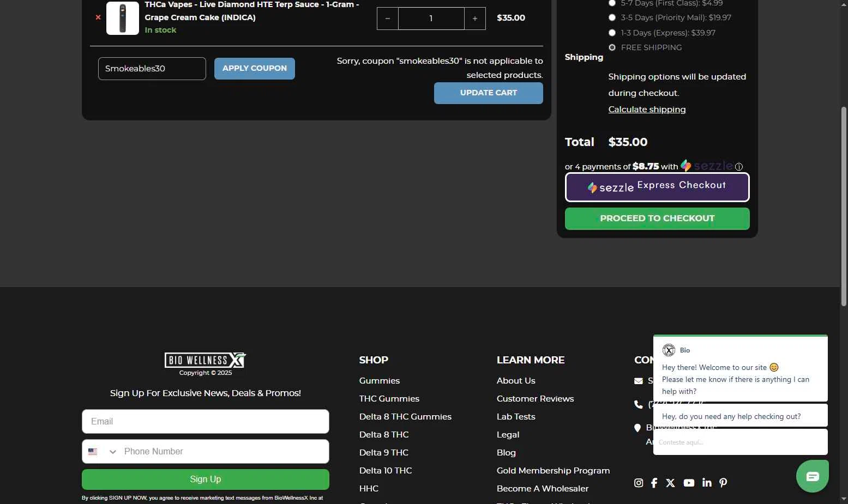Open the green chat widget button
The image size is (848, 504).
tap(812, 477)
